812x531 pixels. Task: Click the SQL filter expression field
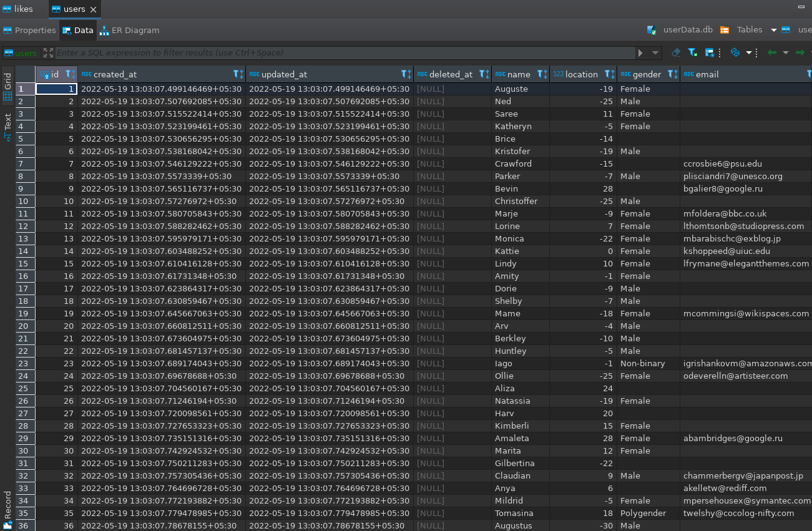click(345, 53)
